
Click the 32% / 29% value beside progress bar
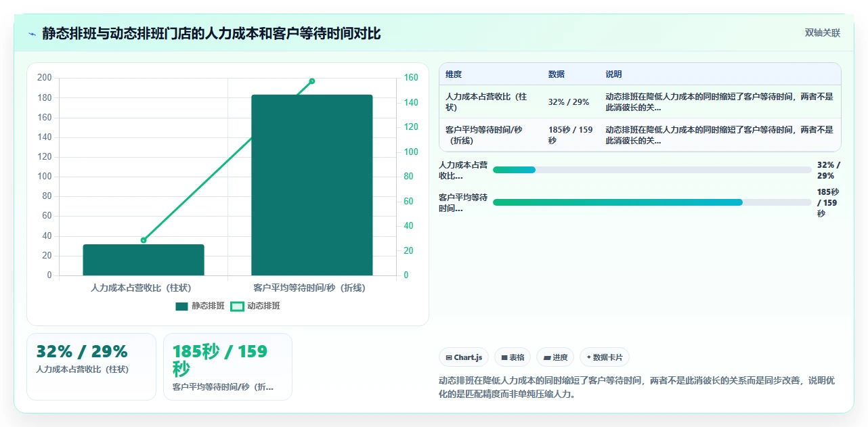(x=829, y=170)
